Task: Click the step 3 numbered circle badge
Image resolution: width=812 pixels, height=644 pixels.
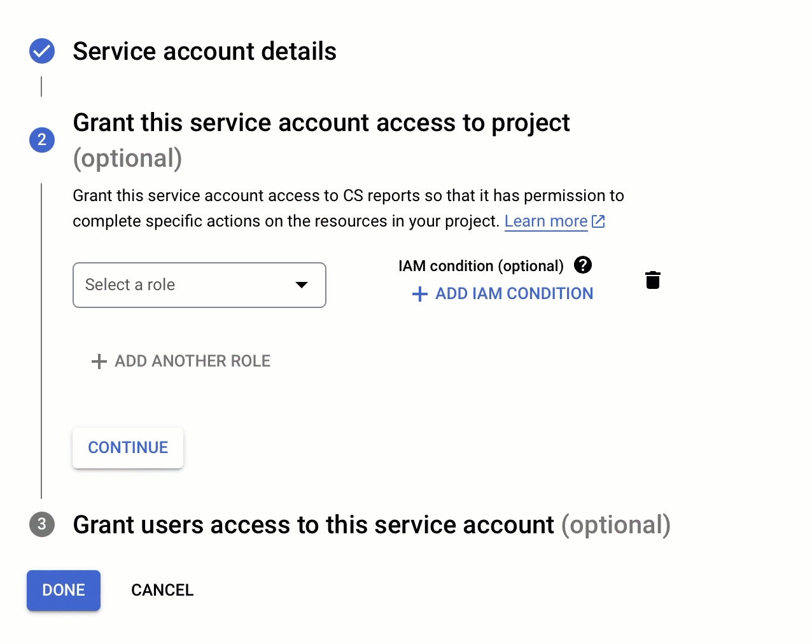Action: click(x=41, y=525)
